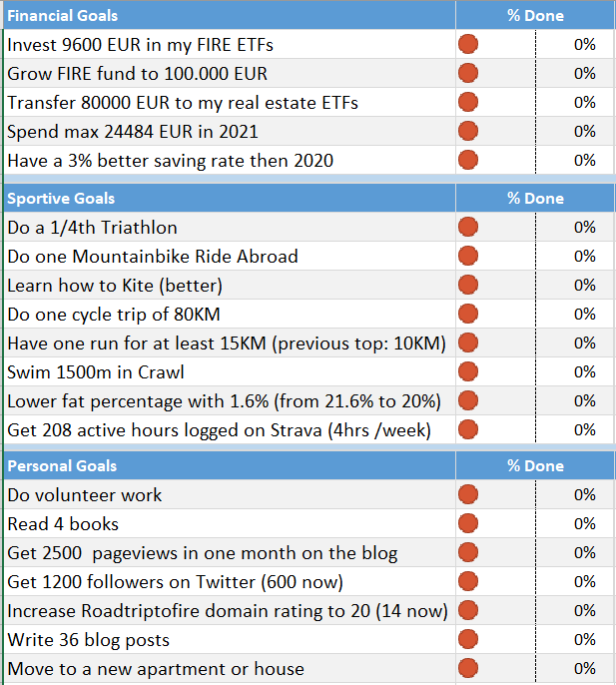Click red dot for Grow FIRE fund goal
616x685 pixels.
pyautogui.click(x=467, y=74)
